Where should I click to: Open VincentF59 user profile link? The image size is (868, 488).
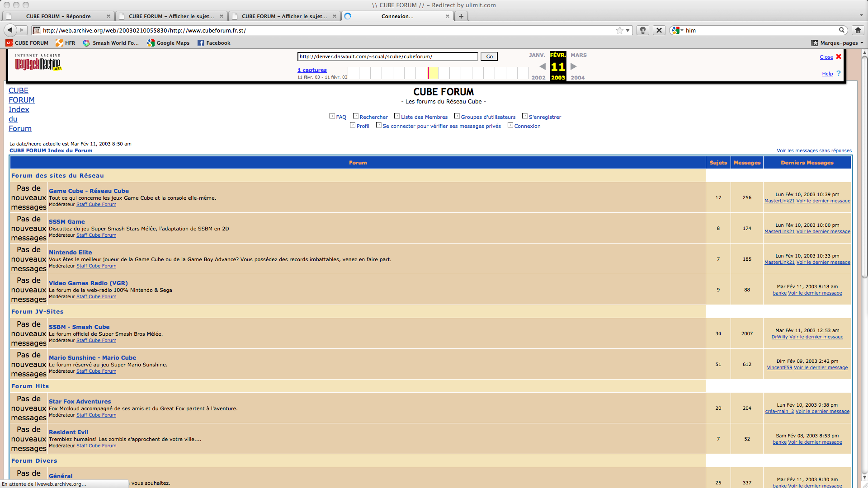click(x=779, y=367)
